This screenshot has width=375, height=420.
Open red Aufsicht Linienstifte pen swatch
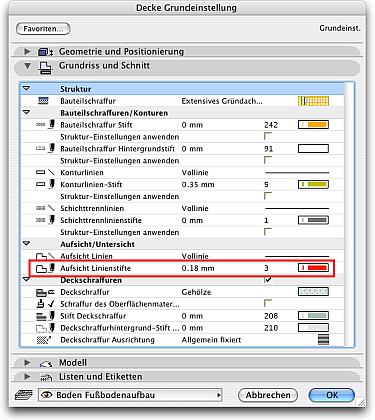[x=313, y=268]
